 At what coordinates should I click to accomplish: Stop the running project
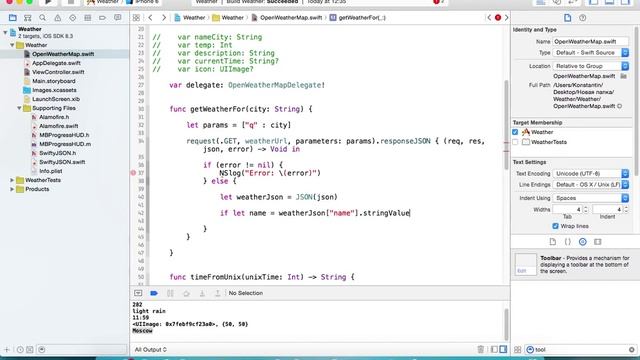(x=70, y=2)
